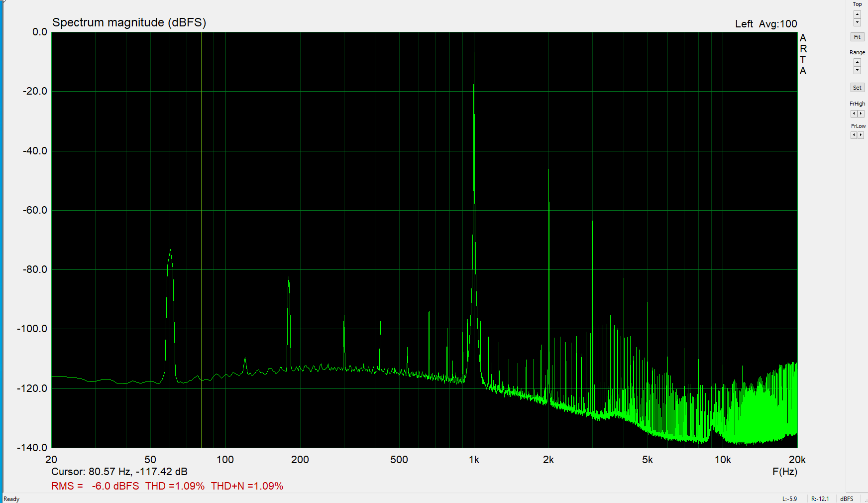Click the FrLow right arrow
Viewport: 868px width, 503px height.
(x=861, y=135)
